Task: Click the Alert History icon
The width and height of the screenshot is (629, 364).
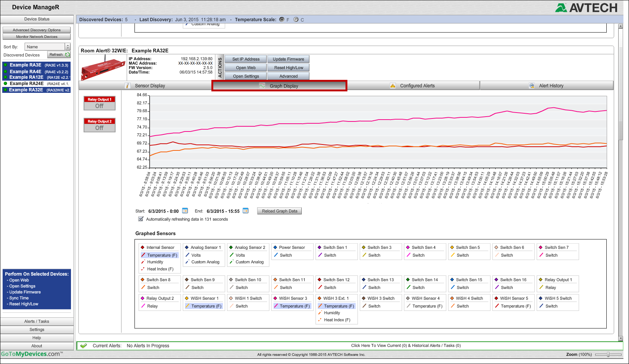Action: click(532, 86)
